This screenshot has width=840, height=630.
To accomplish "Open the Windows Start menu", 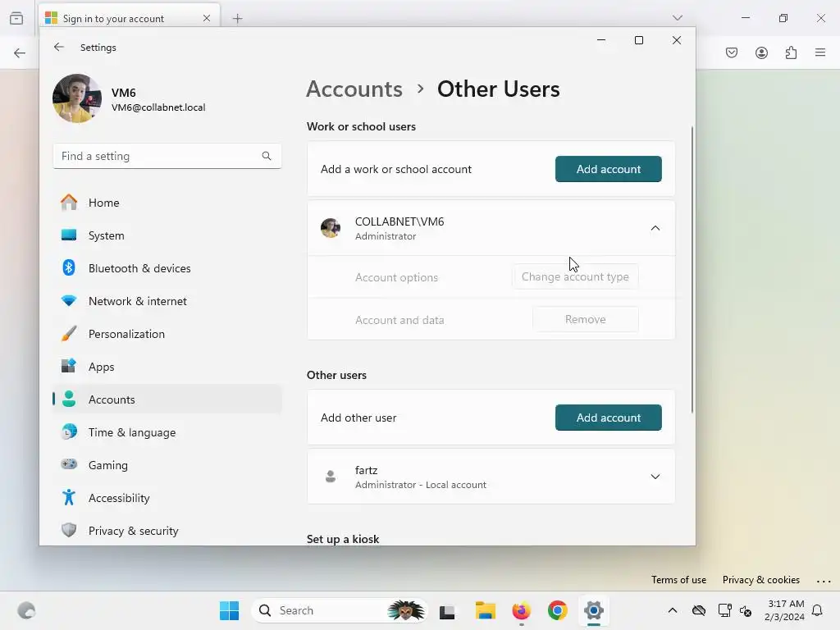I will tap(230, 610).
